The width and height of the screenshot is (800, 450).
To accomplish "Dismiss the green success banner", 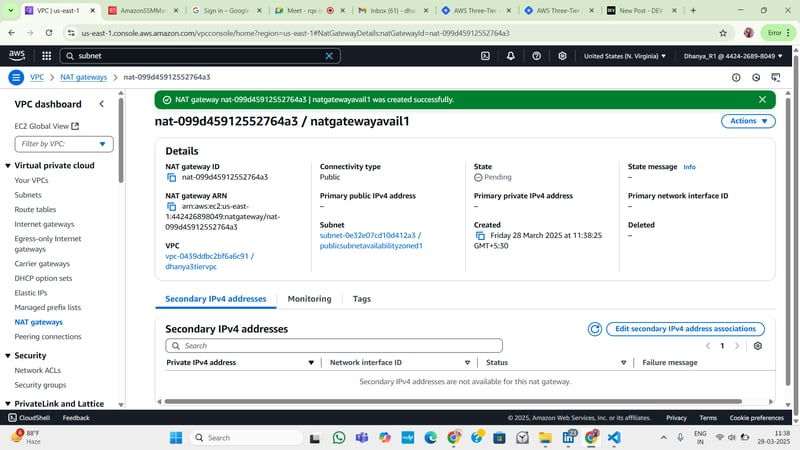I will 762,99.
